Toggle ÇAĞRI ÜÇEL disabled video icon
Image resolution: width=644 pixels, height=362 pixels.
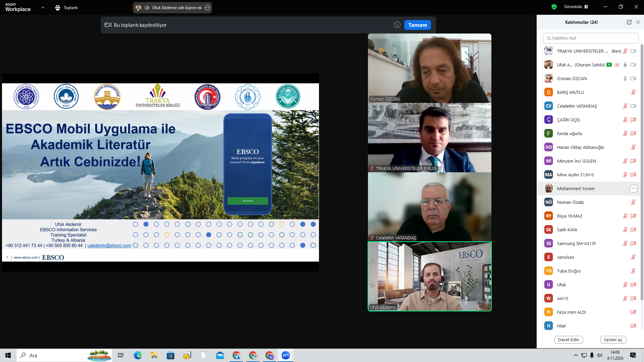[633, 120]
